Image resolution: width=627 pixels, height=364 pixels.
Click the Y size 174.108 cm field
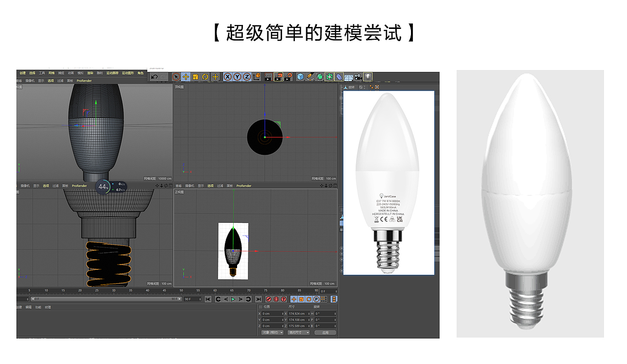pyautogui.click(x=299, y=320)
